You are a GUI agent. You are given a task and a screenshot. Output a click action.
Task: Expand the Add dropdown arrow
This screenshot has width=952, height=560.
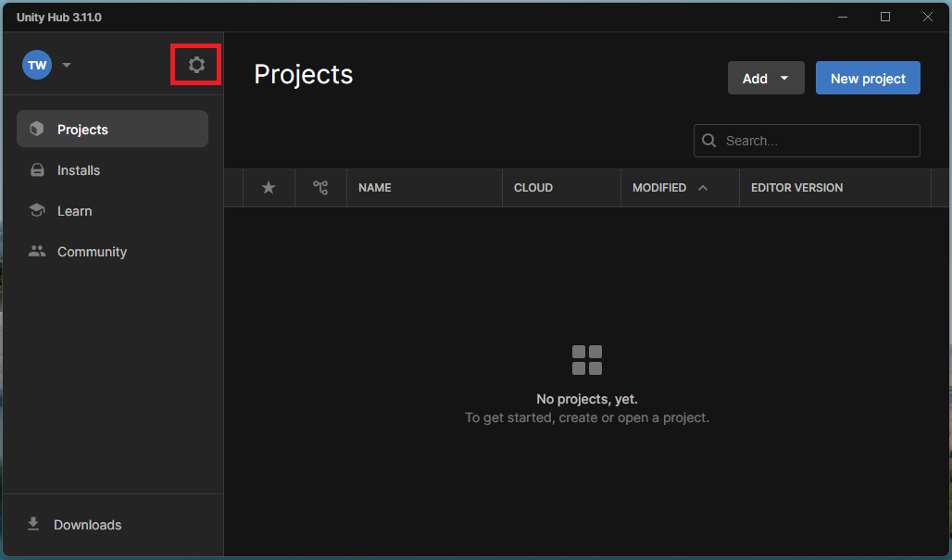[x=784, y=79]
